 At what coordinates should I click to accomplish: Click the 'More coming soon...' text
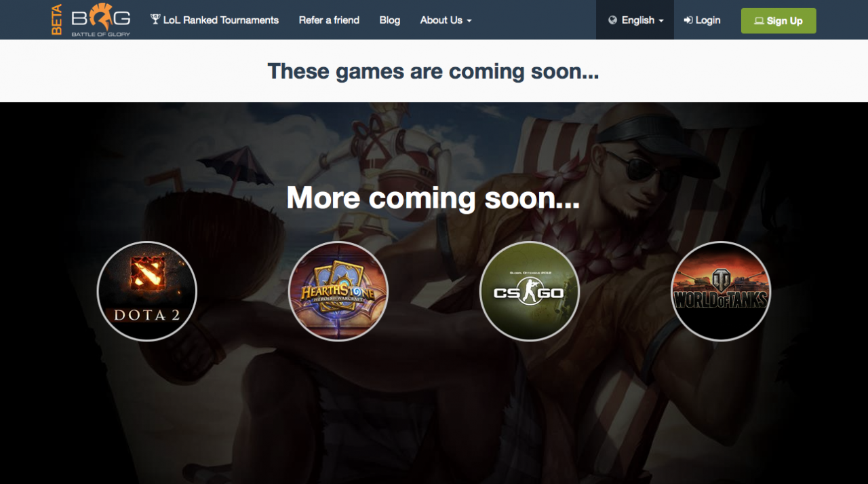[x=433, y=198]
